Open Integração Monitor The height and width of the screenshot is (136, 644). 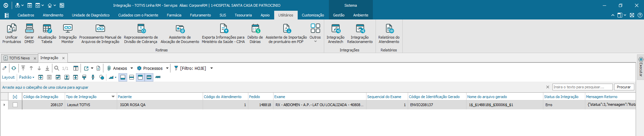click(x=67, y=34)
